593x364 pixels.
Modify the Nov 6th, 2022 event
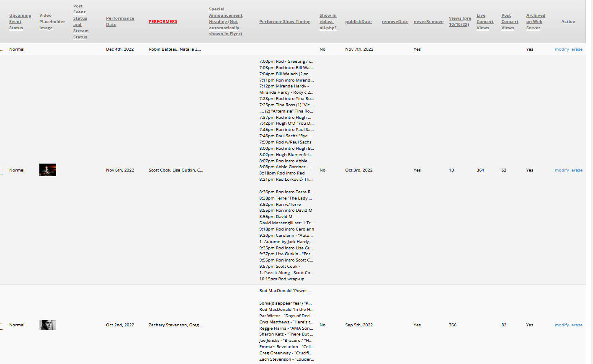562,170
